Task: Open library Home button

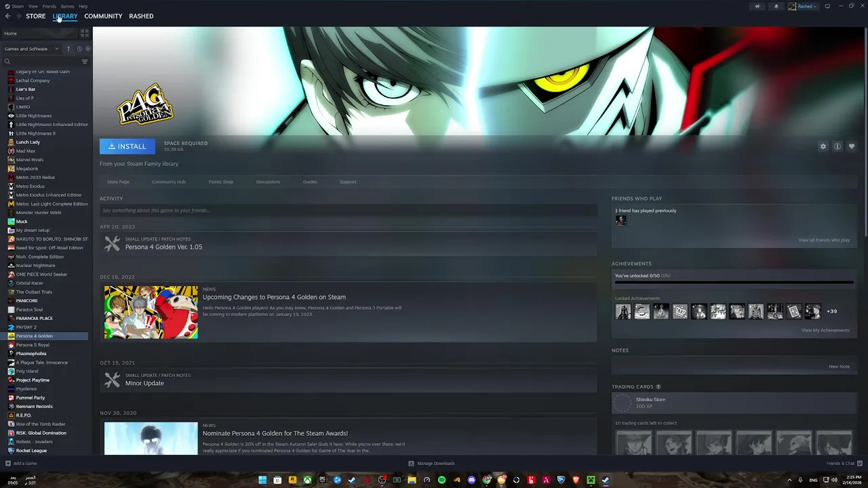Action: pos(39,33)
